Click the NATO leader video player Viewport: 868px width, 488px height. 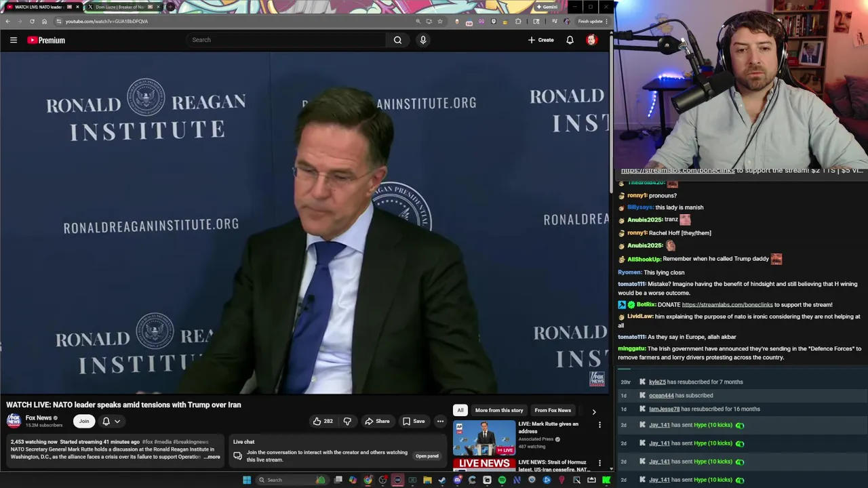(304, 223)
